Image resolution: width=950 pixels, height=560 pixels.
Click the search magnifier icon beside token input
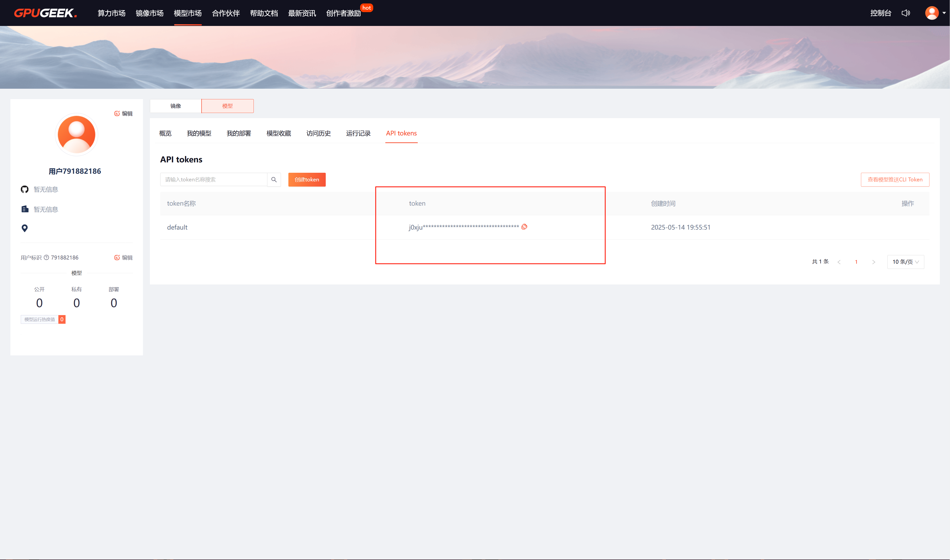[x=274, y=180]
